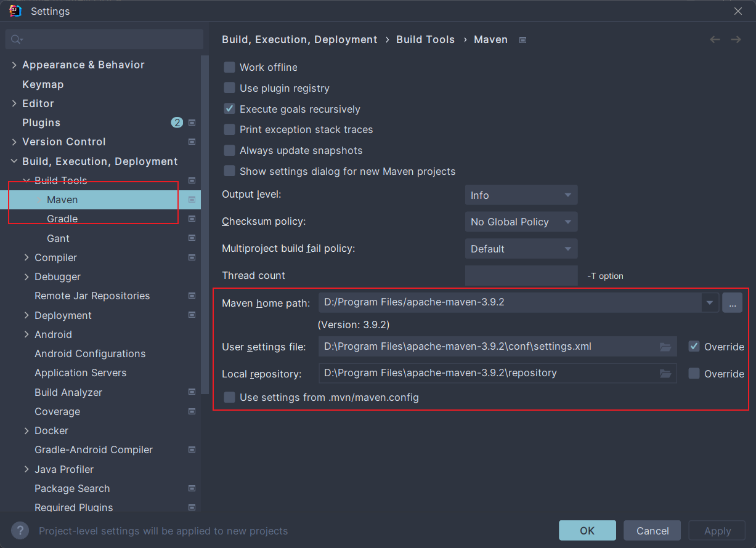Click the Maven home path browse button

[732, 302]
